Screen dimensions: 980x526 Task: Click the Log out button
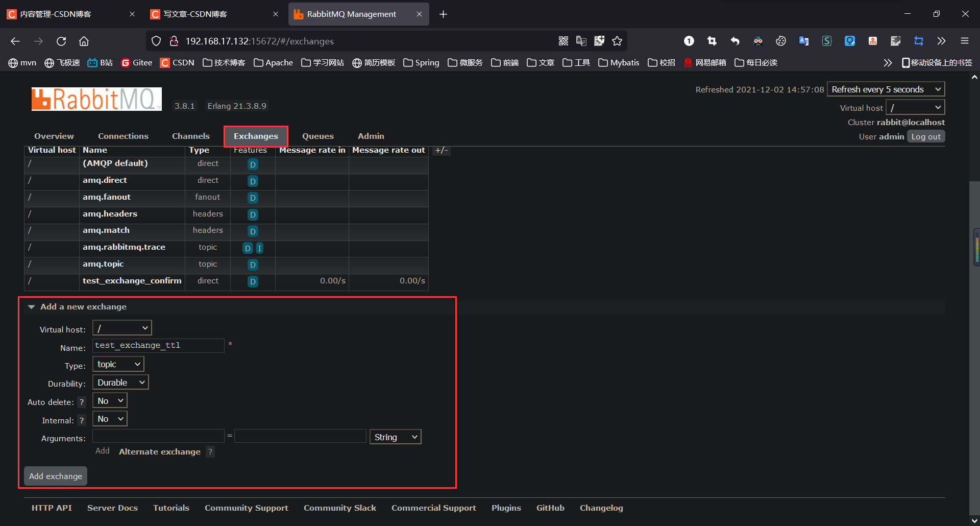(926, 137)
